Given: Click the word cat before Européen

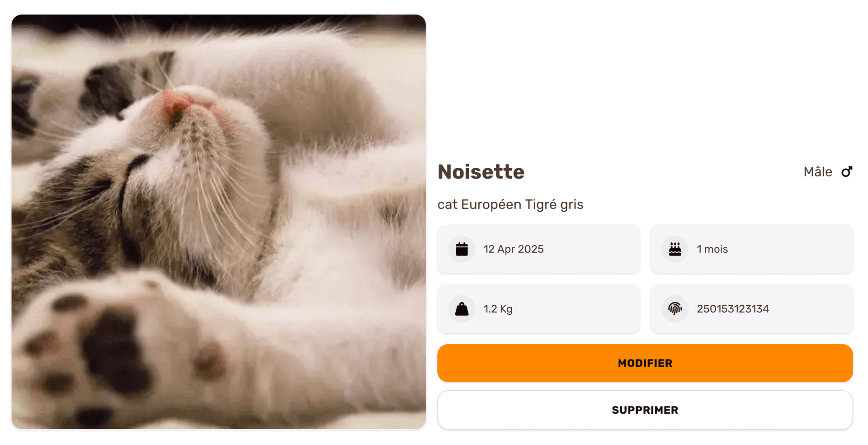Looking at the screenshot, I should coord(447,204).
